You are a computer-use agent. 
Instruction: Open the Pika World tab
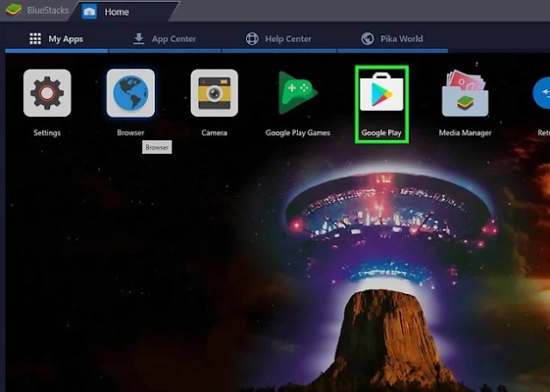tap(392, 39)
